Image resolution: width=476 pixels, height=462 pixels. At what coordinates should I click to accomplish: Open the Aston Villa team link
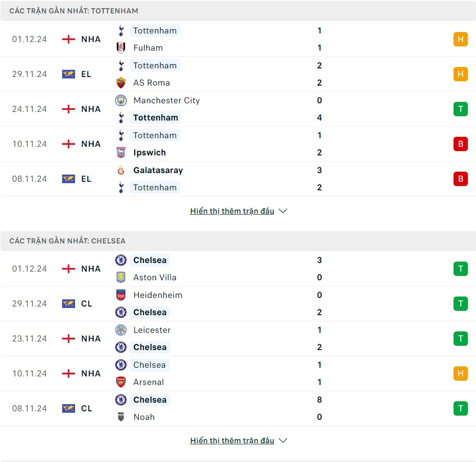[x=154, y=277]
